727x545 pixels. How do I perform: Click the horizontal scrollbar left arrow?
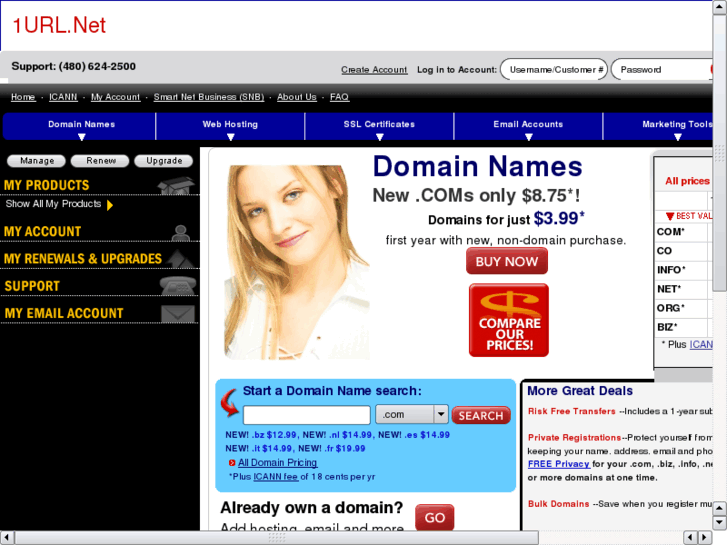point(6,538)
